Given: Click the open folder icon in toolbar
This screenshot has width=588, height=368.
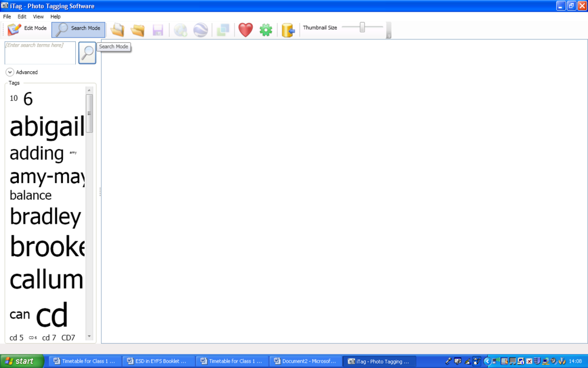Looking at the screenshot, I should [x=138, y=30].
